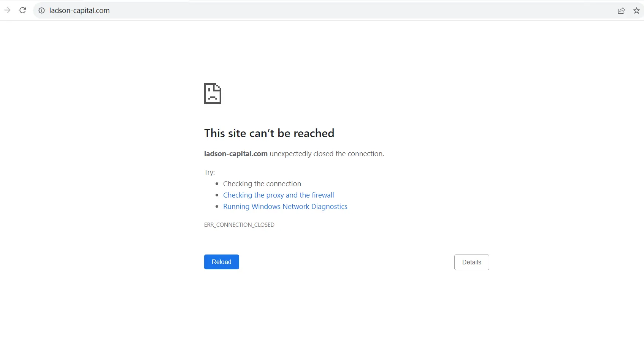Click the "This site can't be reached" heading
The image size is (644, 351).
pos(269,133)
